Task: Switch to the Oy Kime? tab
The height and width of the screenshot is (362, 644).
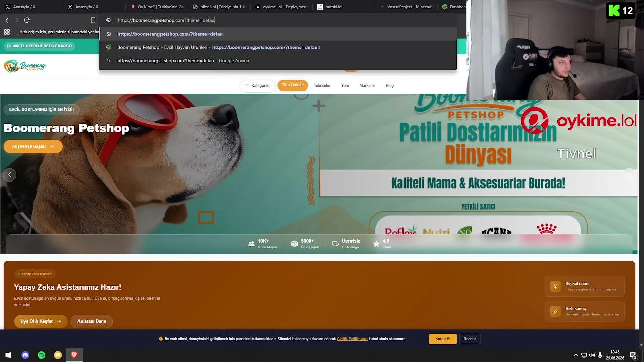Action: point(157,7)
